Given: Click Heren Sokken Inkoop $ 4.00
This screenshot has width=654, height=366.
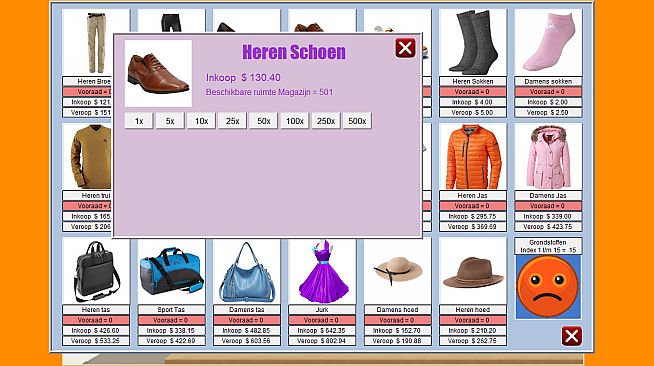Looking at the screenshot, I should 473,102.
